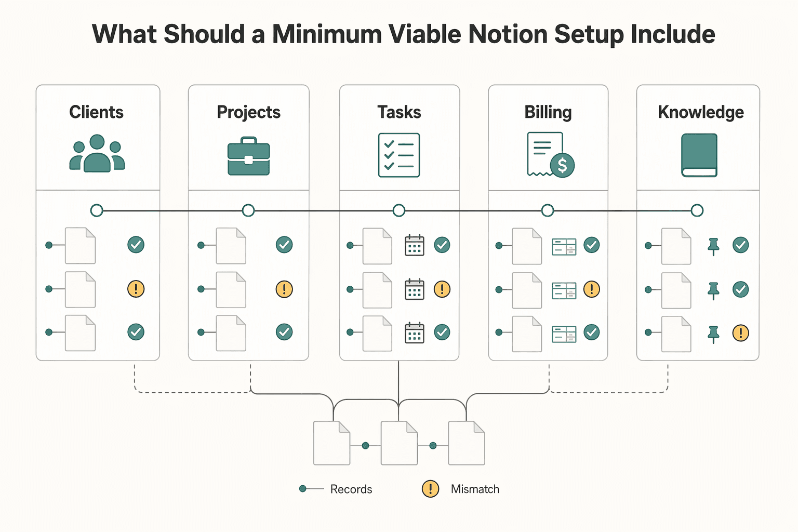This screenshot has height=532, width=798.
Task: Select the center merged document at bottom
Action: coord(399,443)
